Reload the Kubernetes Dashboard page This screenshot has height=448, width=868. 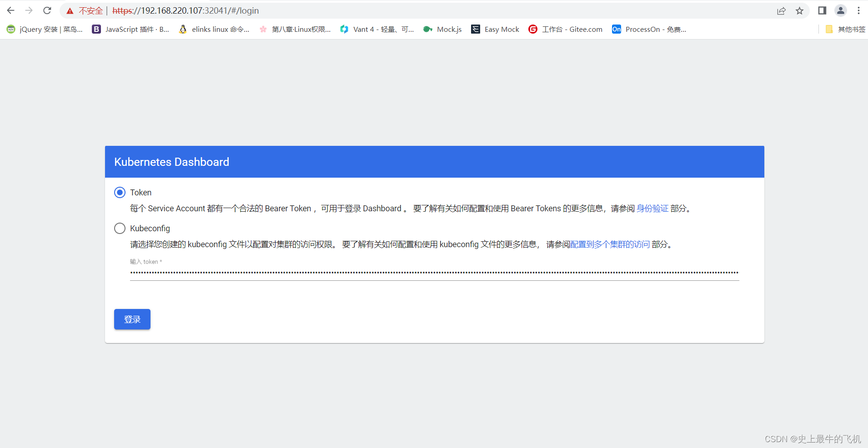point(47,10)
